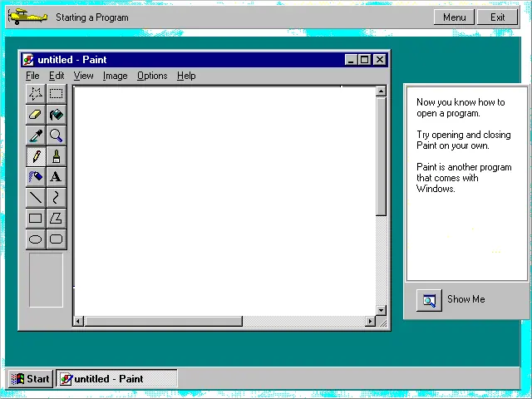
Task: Click the tour Exit button
Action: pyautogui.click(x=497, y=17)
